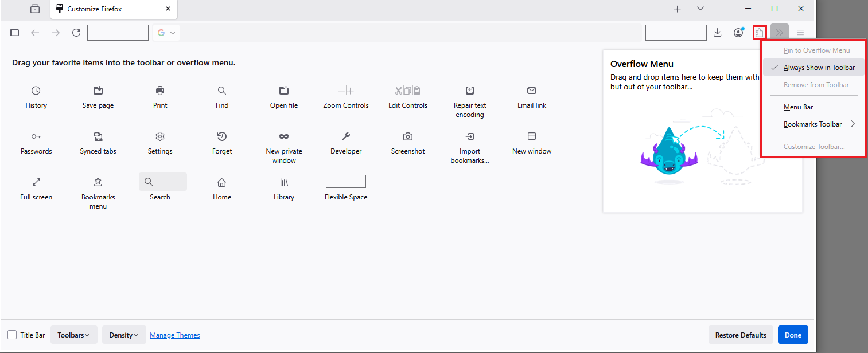Switch to the Customize Firefox tab
This screenshot has height=353, width=868.
[114, 9]
